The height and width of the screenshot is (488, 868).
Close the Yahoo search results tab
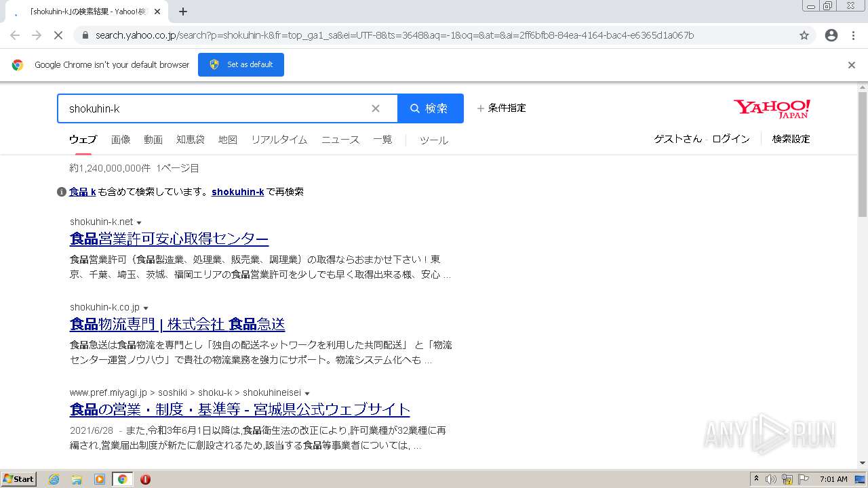[158, 12]
